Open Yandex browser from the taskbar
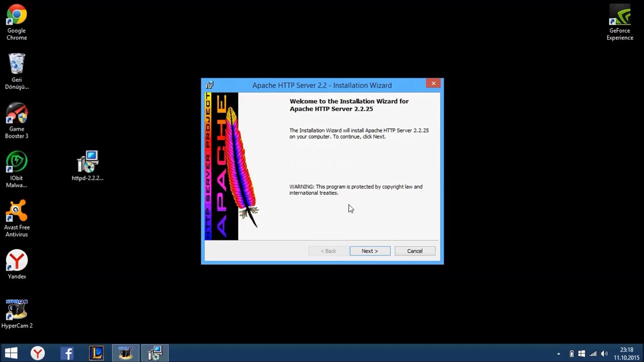 38,353
